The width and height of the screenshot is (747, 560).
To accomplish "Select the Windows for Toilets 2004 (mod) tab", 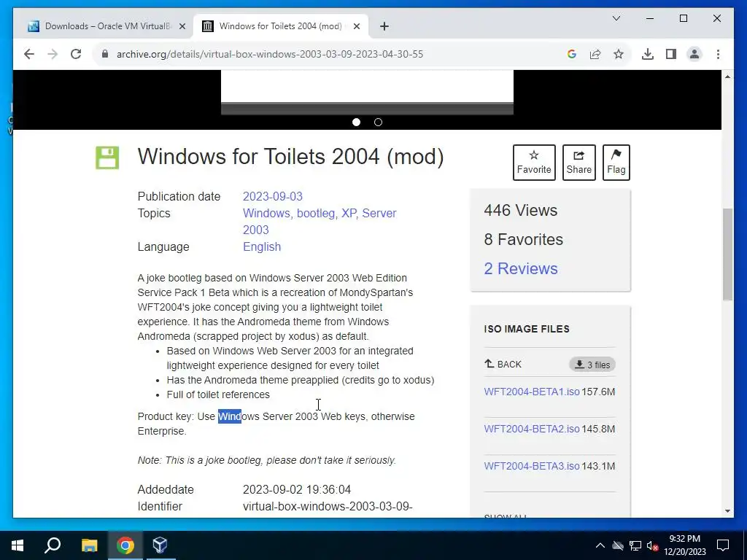I will (x=281, y=26).
